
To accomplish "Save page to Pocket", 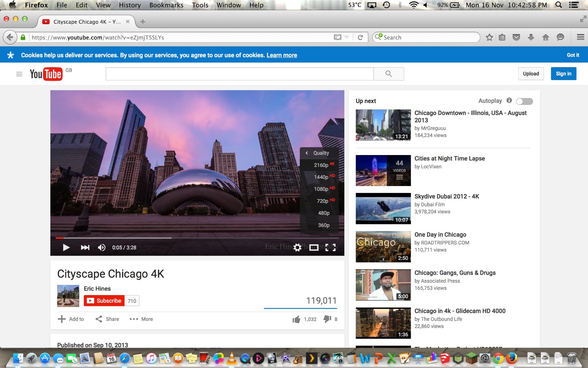I will pyautogui.click(x=516, y=37).
